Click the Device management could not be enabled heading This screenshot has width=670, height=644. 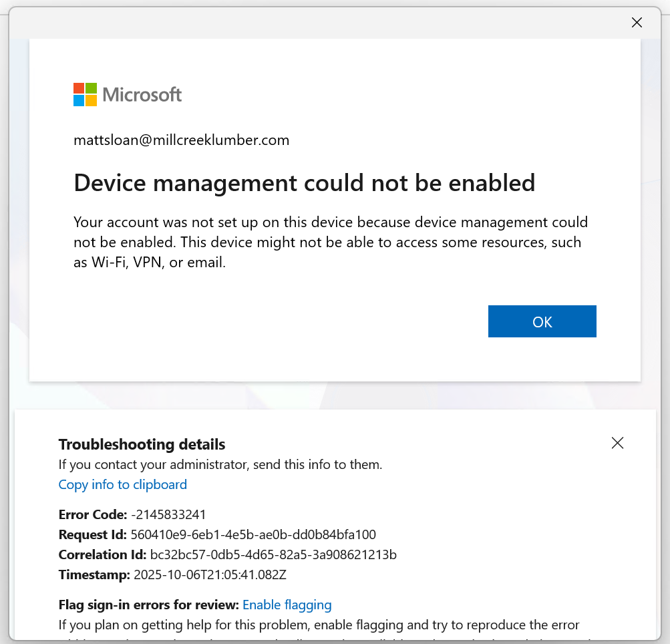[x=304, y=182]
